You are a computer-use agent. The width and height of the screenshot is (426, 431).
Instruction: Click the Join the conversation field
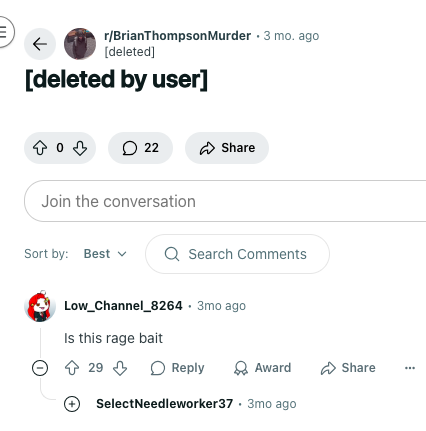pos(225,201)
